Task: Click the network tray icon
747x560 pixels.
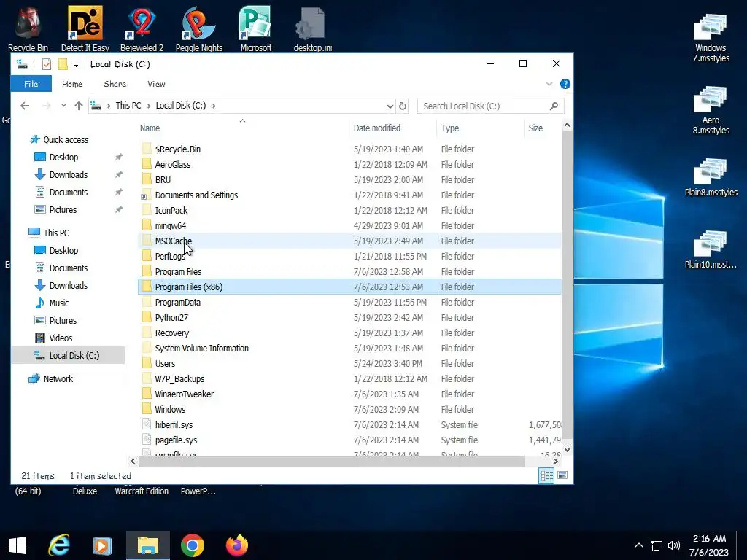Action: 657,545
